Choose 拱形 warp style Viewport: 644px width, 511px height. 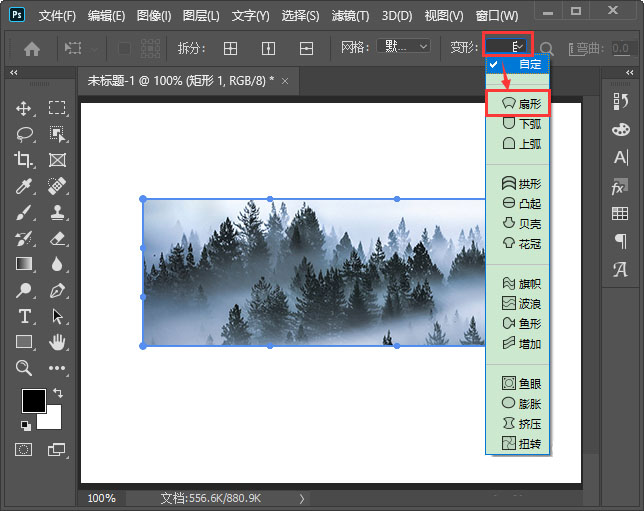point(518,183)
